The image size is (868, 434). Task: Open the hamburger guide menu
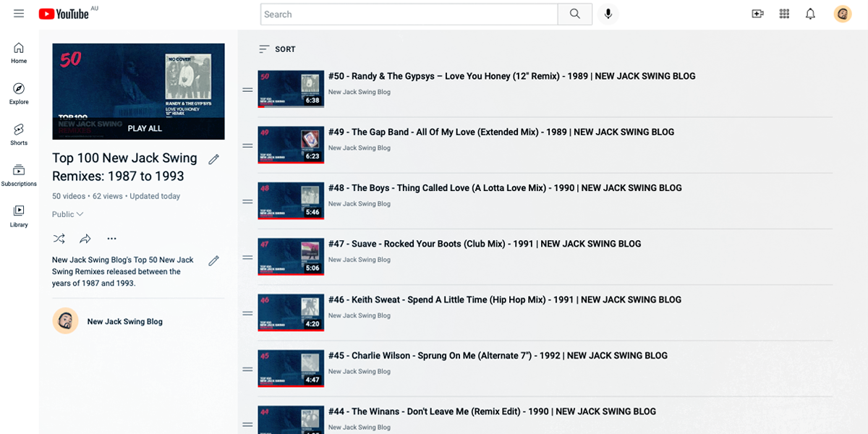tap(19, 14)
